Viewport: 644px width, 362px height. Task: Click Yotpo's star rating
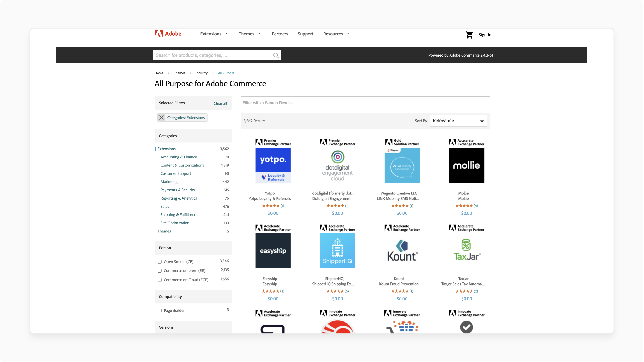[270, 206]
